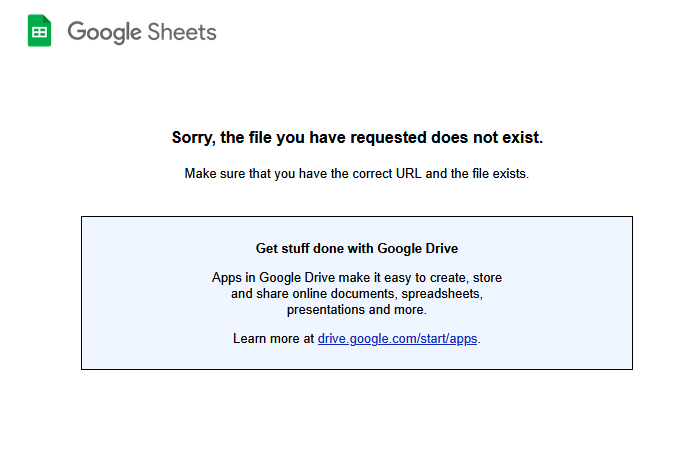The width and height of the screenshot is (677, 452).
Task: Click the word Sheets in the logo
Action: [182, 32]
